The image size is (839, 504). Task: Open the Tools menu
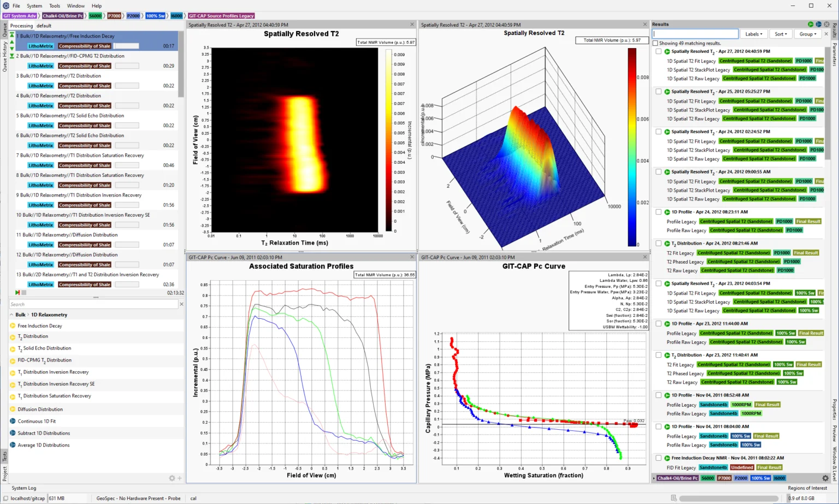(x=55, y=6)
